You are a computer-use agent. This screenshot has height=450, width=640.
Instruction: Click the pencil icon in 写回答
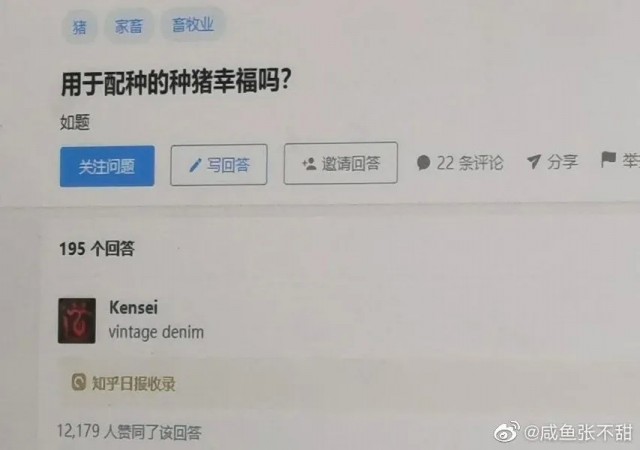tap(196, 165)
